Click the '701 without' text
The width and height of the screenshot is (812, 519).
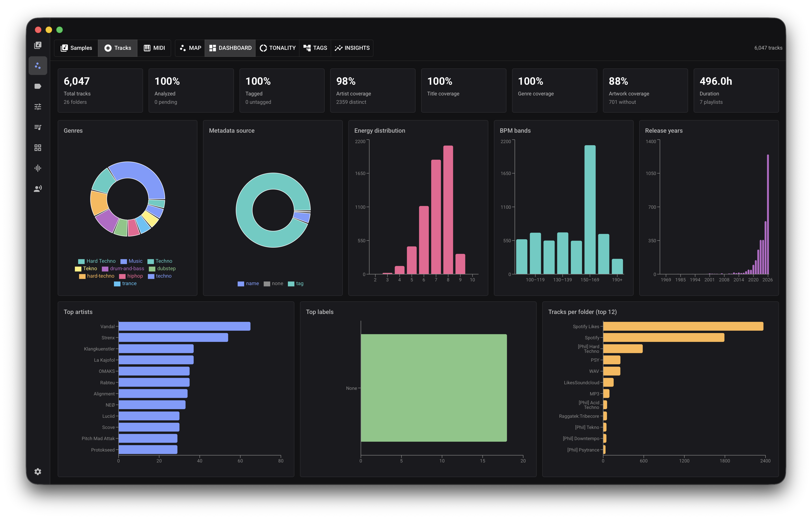pos(622,102)
